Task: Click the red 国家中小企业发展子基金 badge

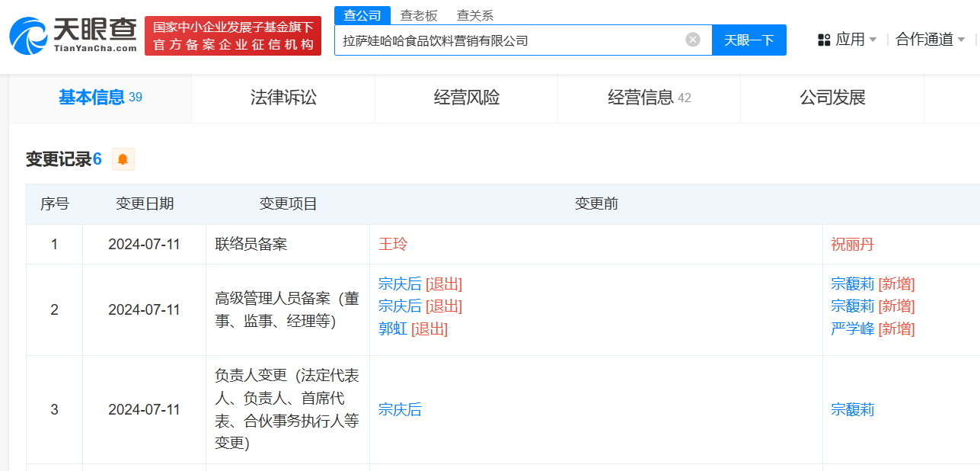Action: click(232, 35)
